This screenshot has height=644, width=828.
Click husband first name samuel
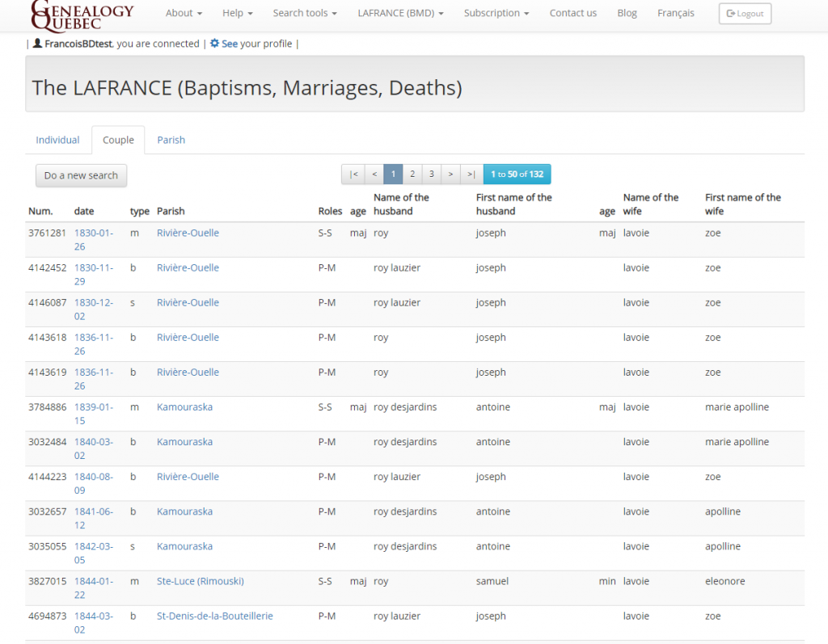coord(492,581)
